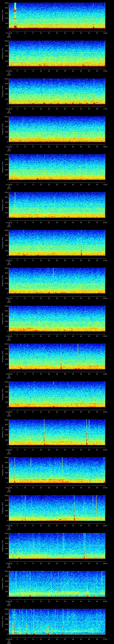114x644 pixels.
Task: Click the 26:00 end time label
Action: tap(105, 450)
